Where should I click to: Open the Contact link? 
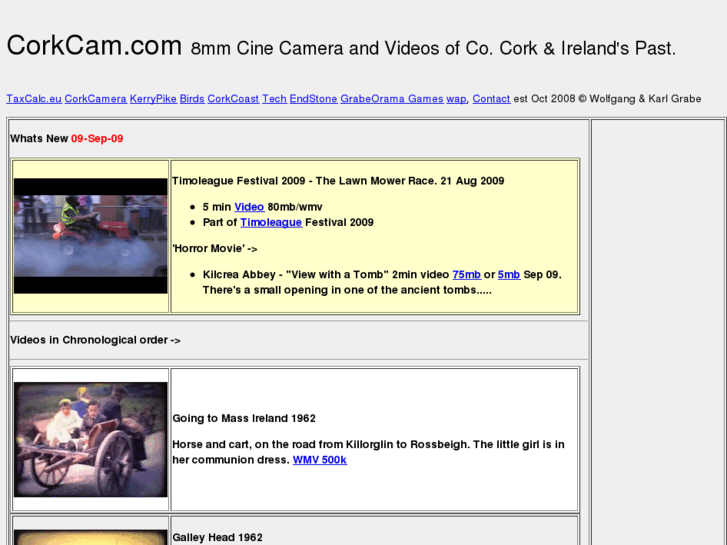click(x=491, y=99)
